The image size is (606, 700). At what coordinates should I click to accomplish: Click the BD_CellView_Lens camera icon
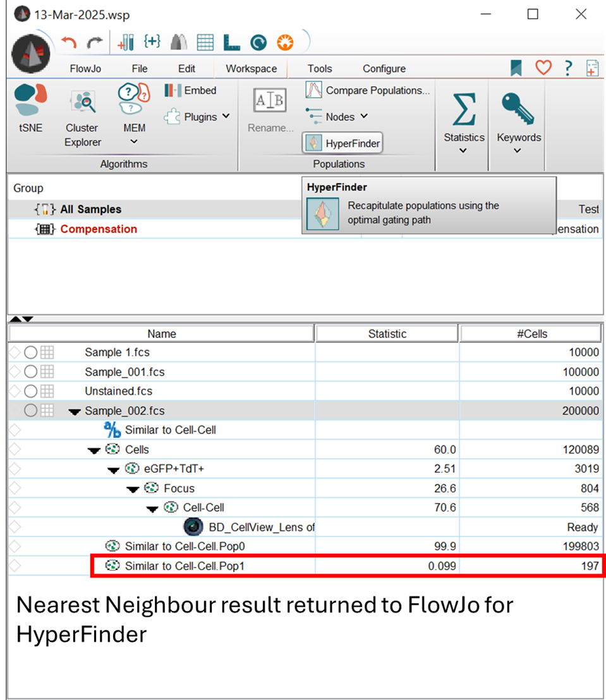pyautogui.click(x=193, y=527)
